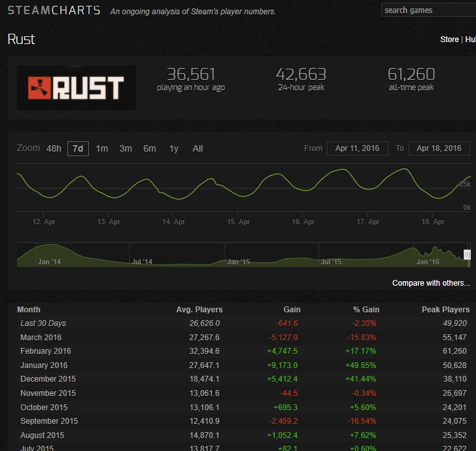Select the 6m zoom range

(150, 148)
